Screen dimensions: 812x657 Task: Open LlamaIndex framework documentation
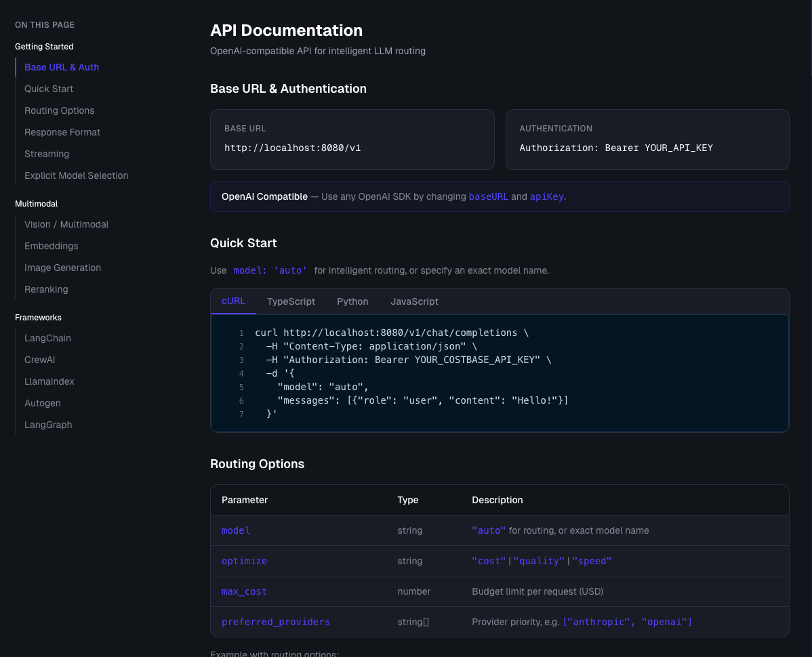click(49, 381)
